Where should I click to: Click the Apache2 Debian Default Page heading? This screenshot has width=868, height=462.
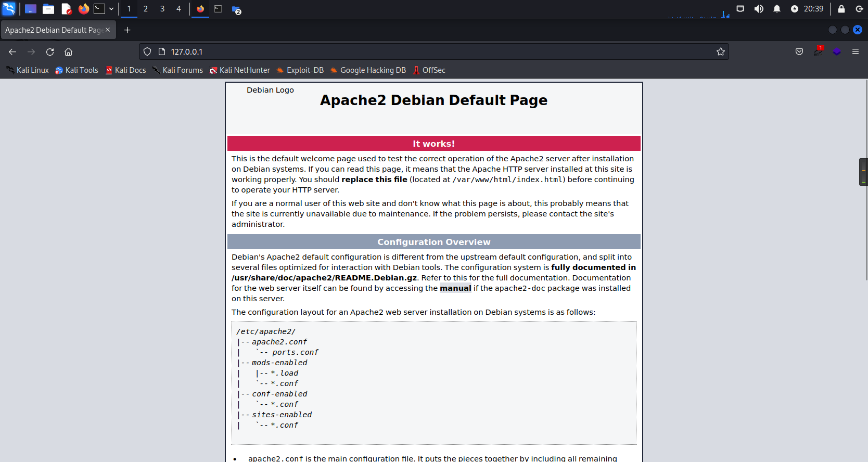click(433, 100)
